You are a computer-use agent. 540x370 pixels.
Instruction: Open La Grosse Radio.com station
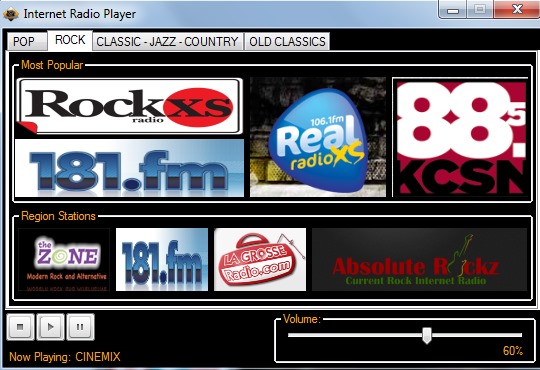pos(260,259)
